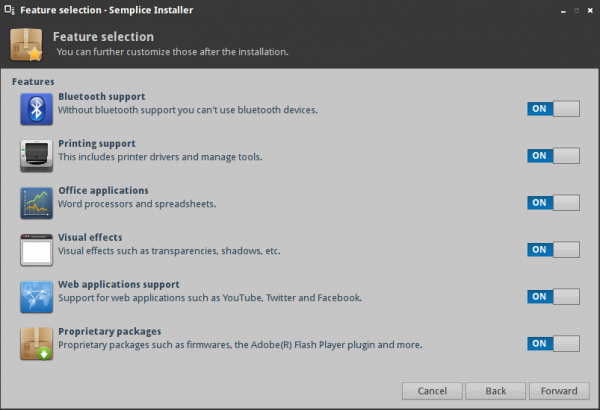Image resolution: width=600 pixels, height=410 pixels.
Task: Click the Proprietary packages box icon
Action: pyautogui.click(x=36, y=343)
